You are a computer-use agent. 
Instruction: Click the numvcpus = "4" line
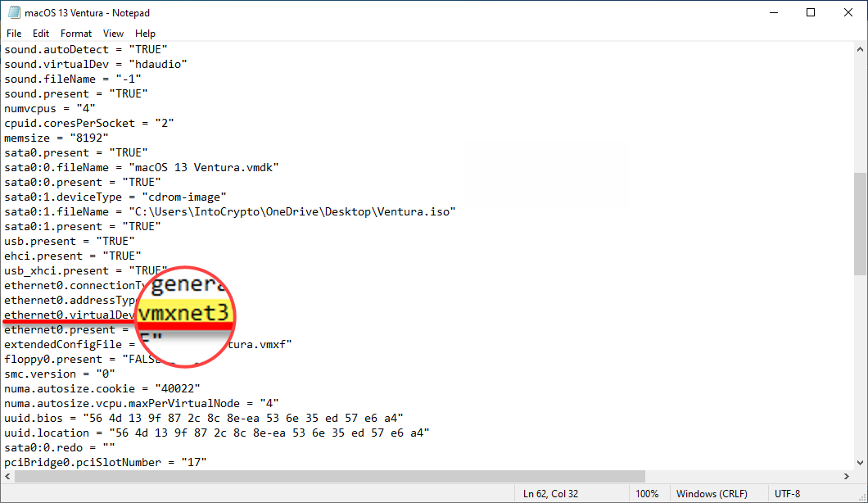click(x=50, y=109)
